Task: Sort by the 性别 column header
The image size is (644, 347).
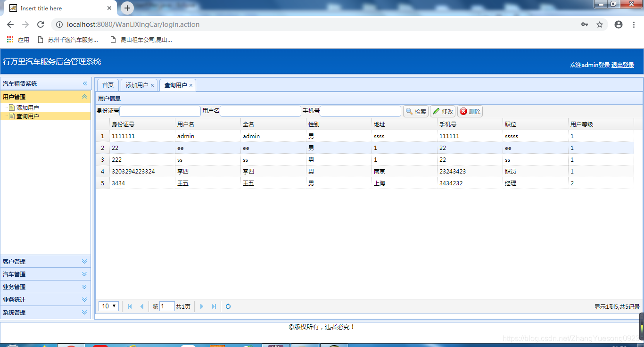Action: [x=339, y=124]
